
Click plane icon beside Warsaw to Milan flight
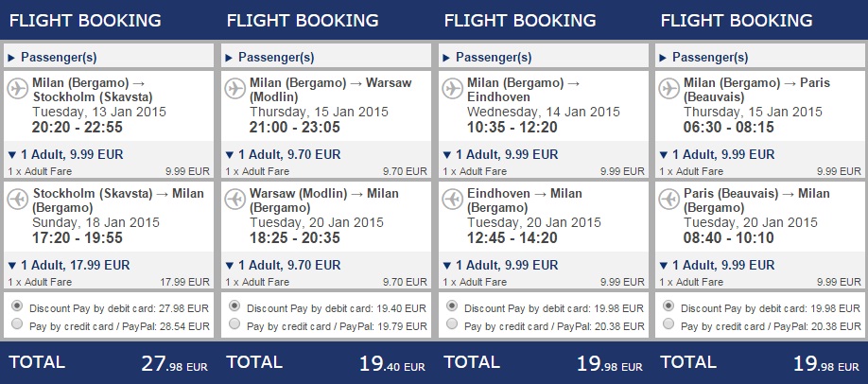tap(235, 199)
